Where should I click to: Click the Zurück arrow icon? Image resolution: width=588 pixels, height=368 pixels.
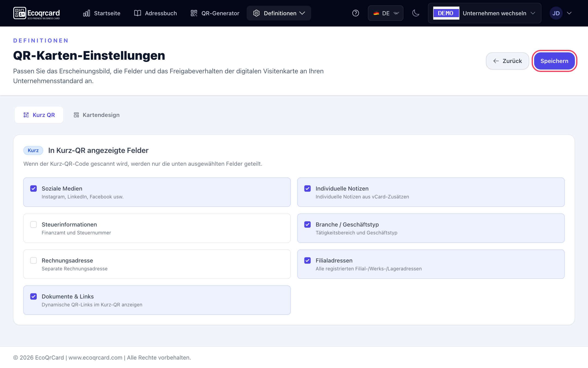[x=496, y=61]
